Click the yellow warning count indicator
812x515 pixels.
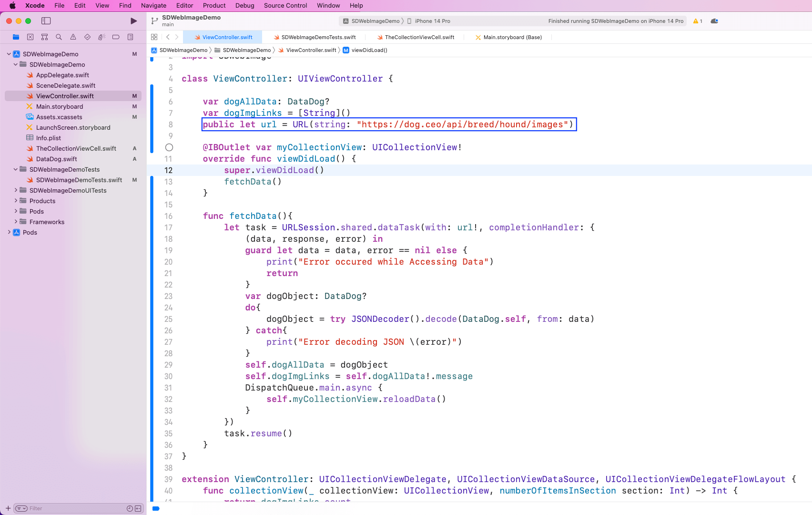tap(698, 21)
